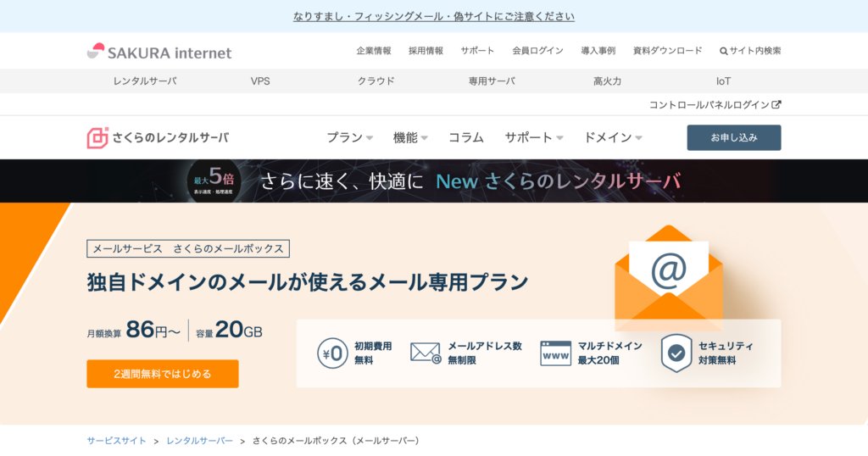The height and width of the screenshot is (456, 868).
Task: Open the phishing warning notice link
Action: [434, 17]
